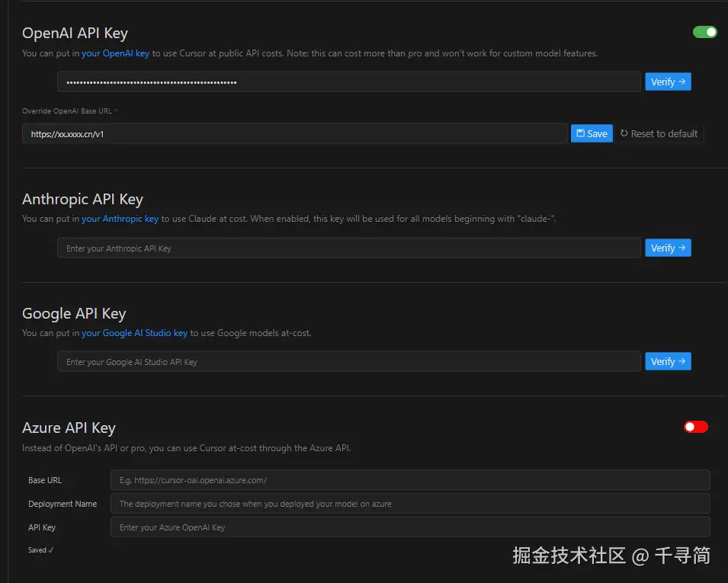Viewport: 728px width, 583px height.
Task: Click the 'Anthropic API Key' heading
Action: click(82, 199)
